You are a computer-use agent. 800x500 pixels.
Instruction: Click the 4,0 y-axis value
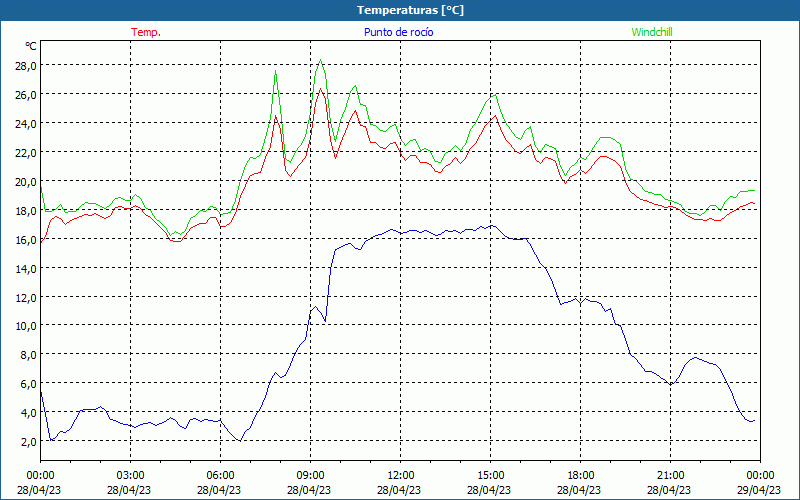(x=28, y=412)
